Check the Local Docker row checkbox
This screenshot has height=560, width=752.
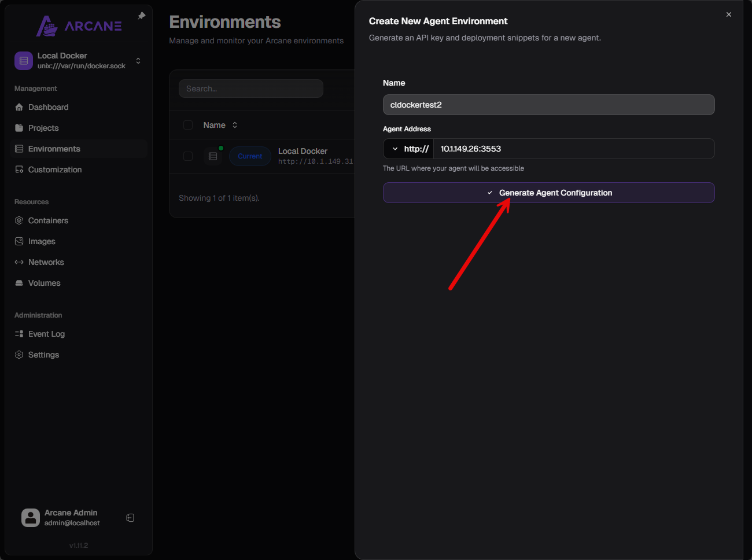(188, 156)
